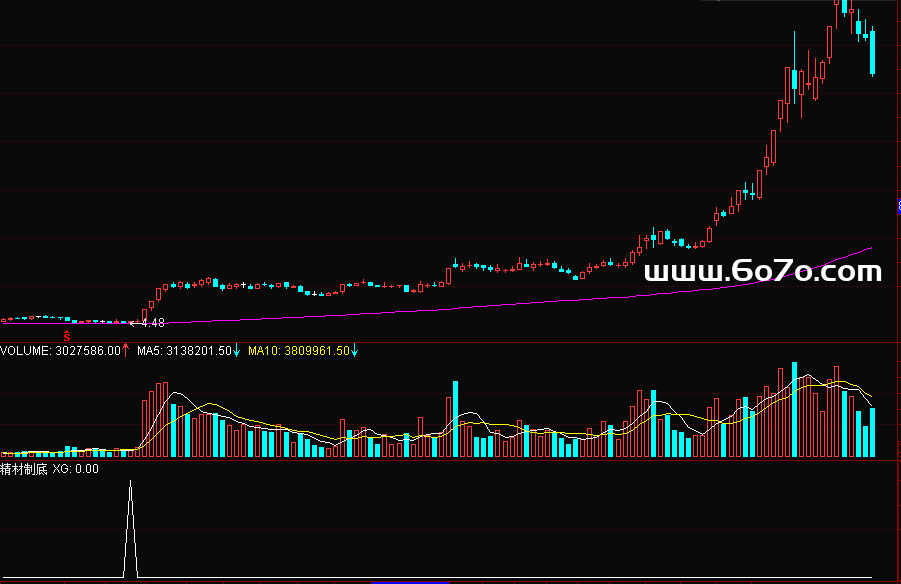Screen dimensions: 901x584
Task: Click the red up arrow after VOLUME value
Action: pos(126,351)
